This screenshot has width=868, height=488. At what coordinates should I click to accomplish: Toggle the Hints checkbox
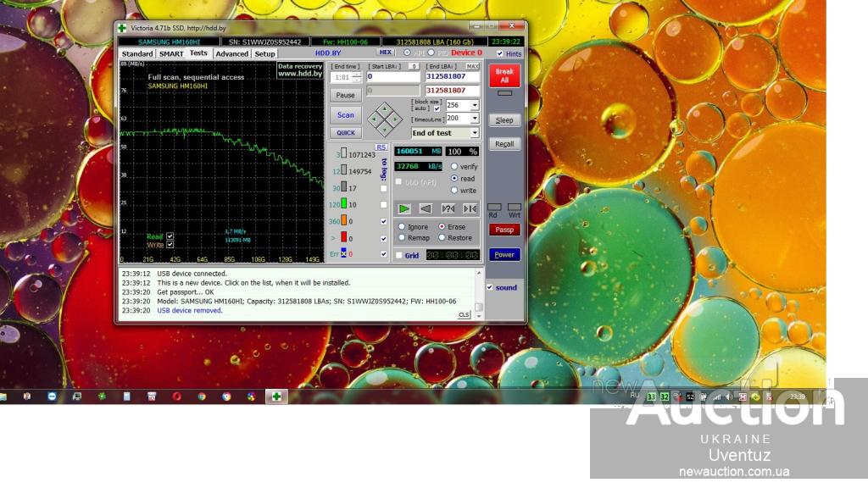(x=500, y=53)
